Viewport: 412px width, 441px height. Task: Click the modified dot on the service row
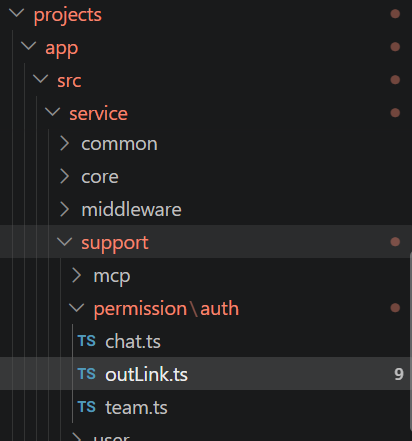(x=395, y=113)
